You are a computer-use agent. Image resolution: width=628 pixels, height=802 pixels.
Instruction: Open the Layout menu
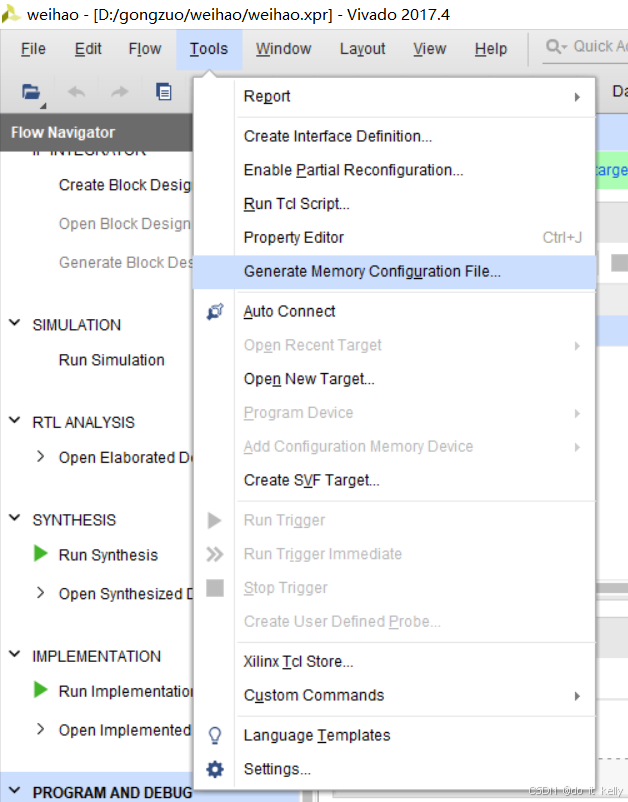pos(362,49)
